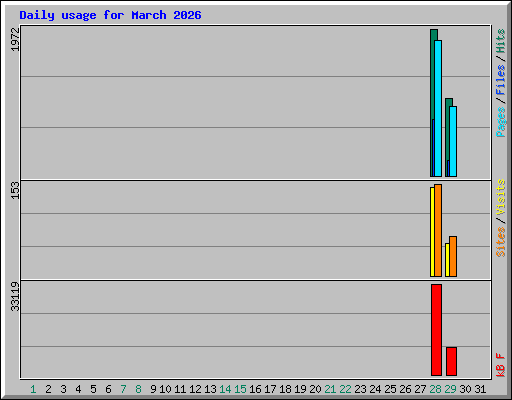Screen dimensions: 512x400
Task: Click the cyan Pages legend label
Action: (x=501, y=122)
